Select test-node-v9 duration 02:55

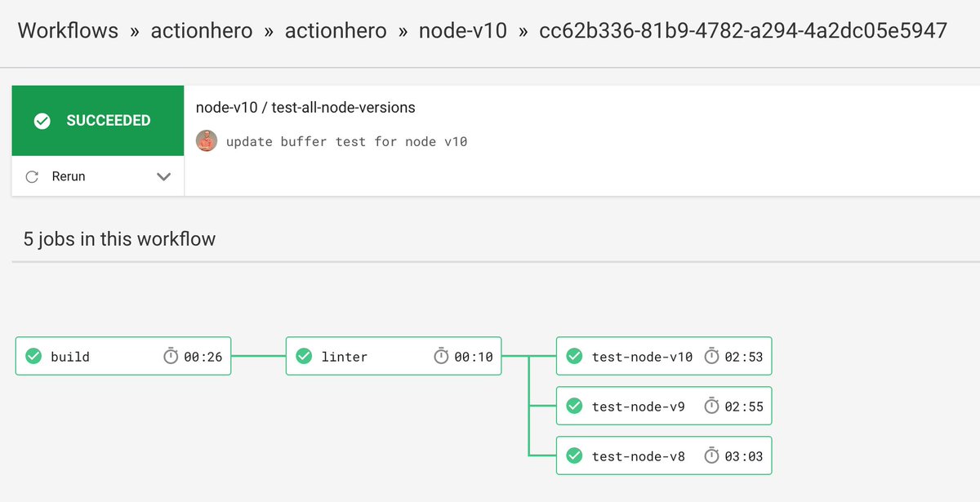coord(744,406)
